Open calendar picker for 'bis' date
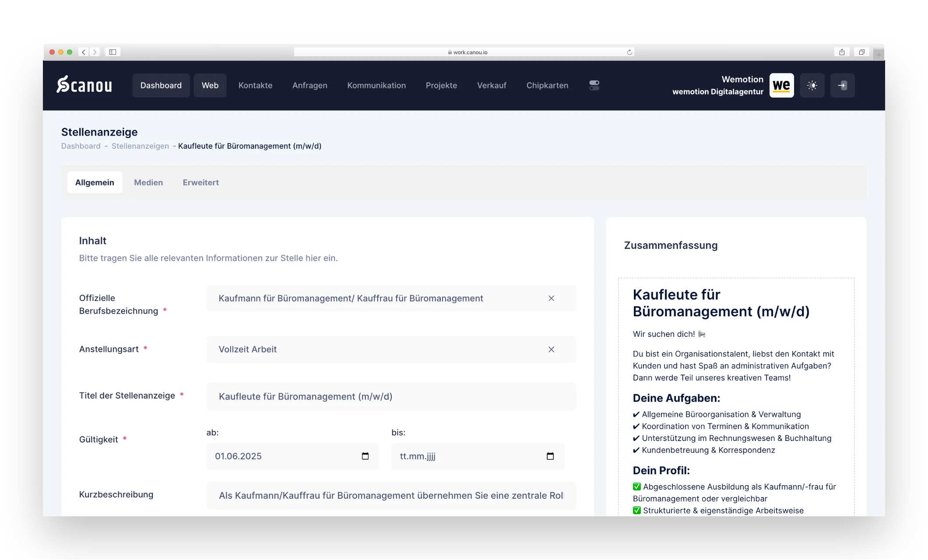This screenshot has width=928, height=560. click(x=550, y=456)
